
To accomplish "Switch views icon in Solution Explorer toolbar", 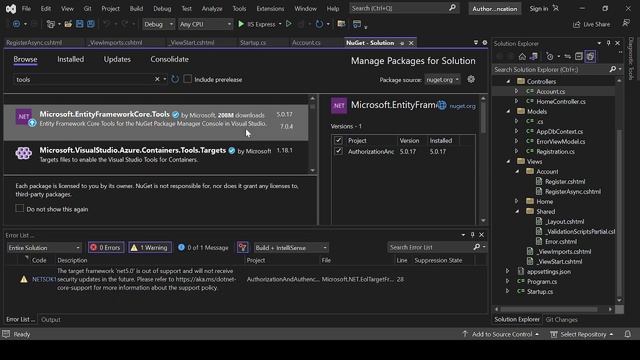I will point(533,56).
